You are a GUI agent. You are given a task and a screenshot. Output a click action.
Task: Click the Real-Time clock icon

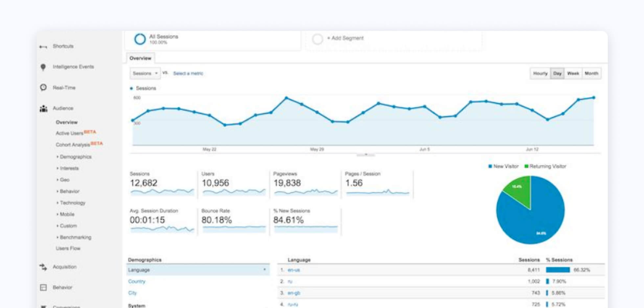43,88
